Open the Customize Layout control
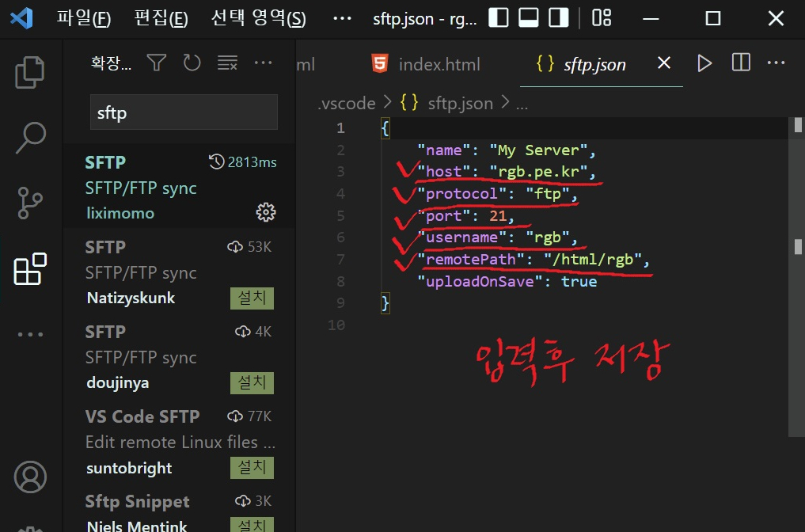Screen dimensions: 805x532 point(602,17)
